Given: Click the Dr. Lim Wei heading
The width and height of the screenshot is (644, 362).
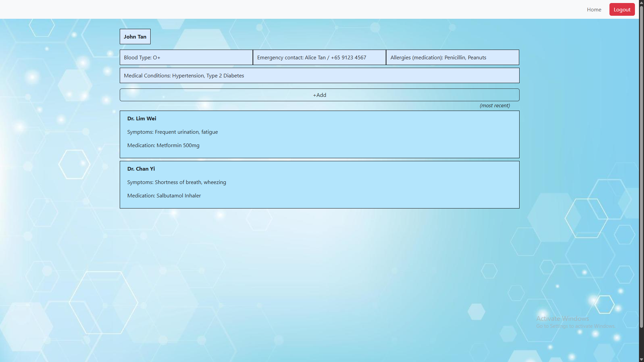Looking at the screenshot, I should click(x=142, y=119).
